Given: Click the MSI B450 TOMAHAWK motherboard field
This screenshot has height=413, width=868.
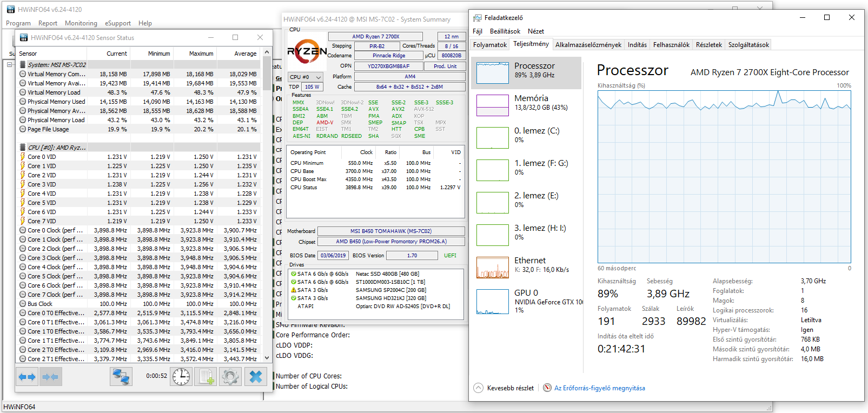Looking at the screenshot, I should tap(390, 231).
